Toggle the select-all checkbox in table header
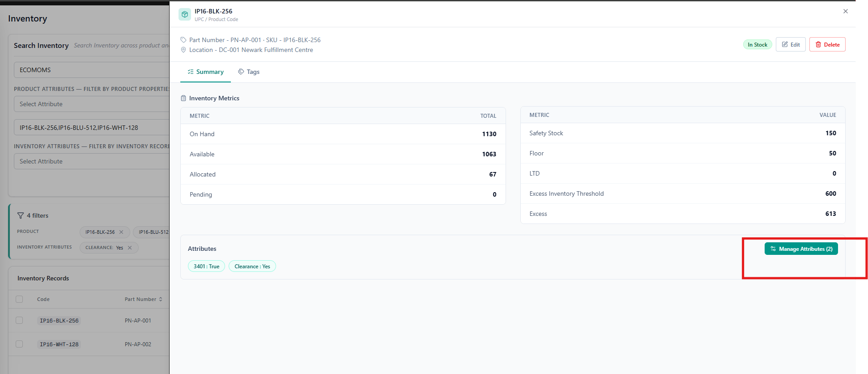868x374 pixels. 19,299
